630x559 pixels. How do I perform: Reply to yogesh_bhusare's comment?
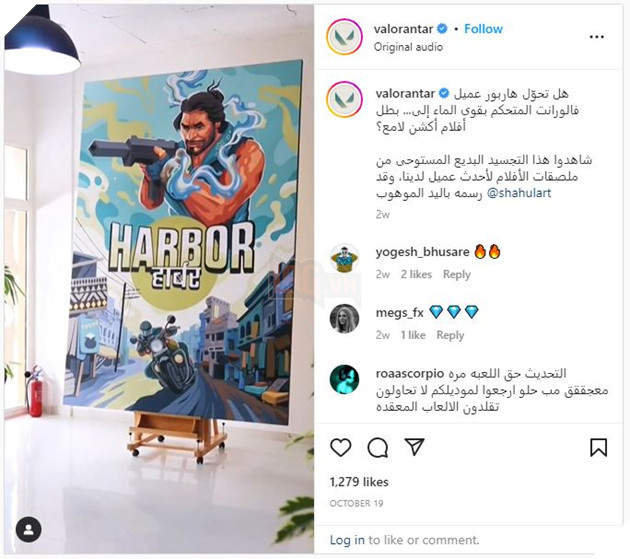[x=456, y=274]
